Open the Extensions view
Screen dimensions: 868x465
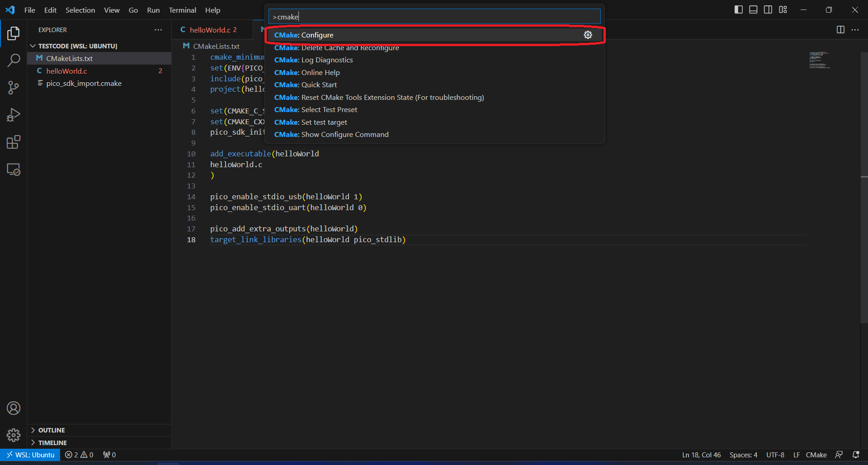tap(14, 142)
